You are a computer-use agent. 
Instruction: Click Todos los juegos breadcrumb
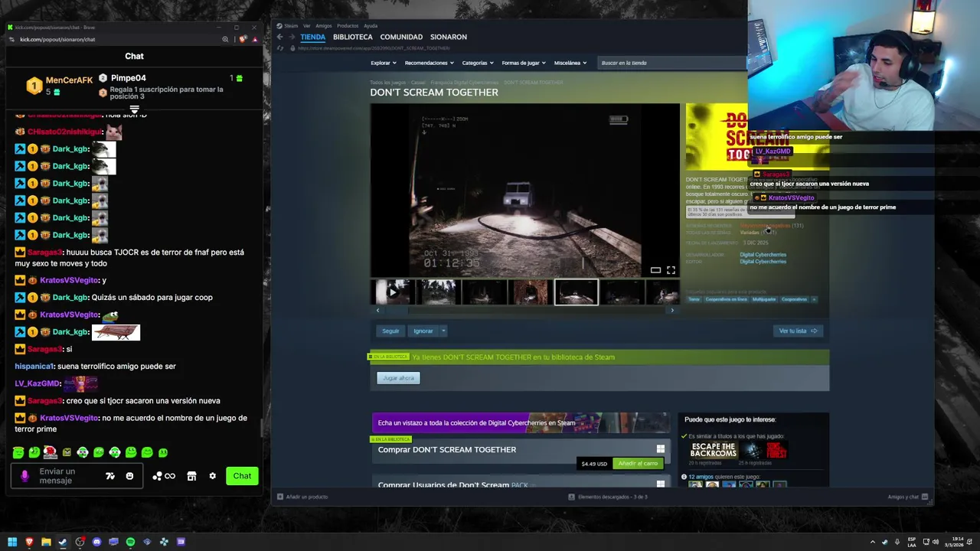(387, 83)
